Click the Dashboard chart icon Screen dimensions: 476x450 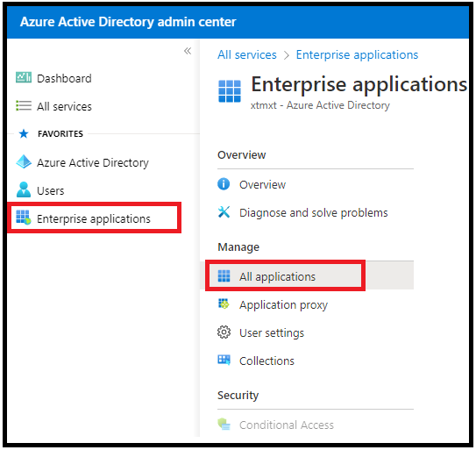pos(24,77)
